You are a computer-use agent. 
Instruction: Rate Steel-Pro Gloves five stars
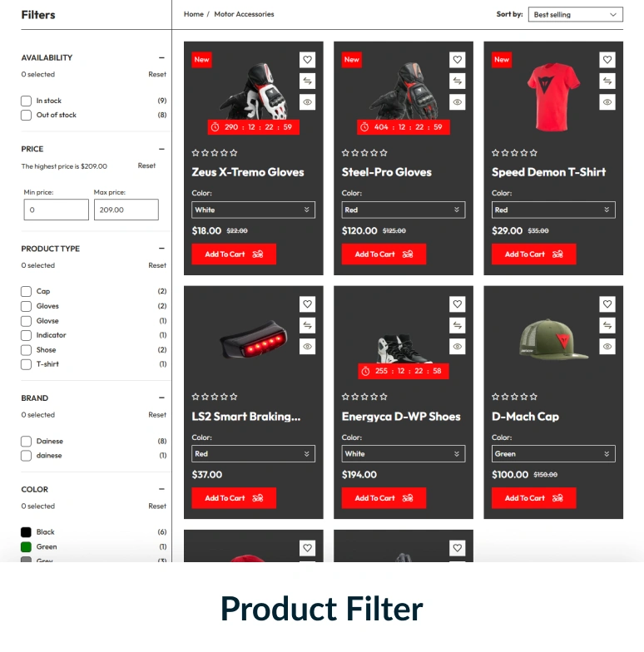(384, 153)
